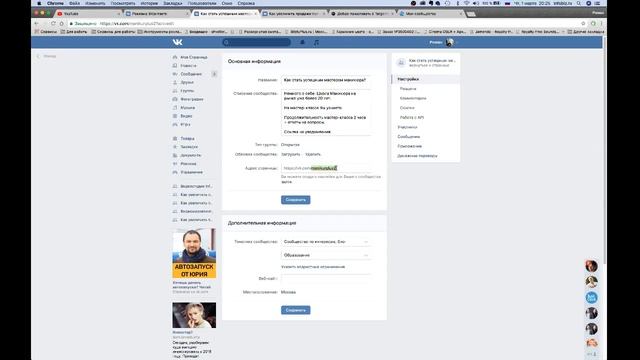
Task: Select Разделы in right menu
Action: pos(408,89)
